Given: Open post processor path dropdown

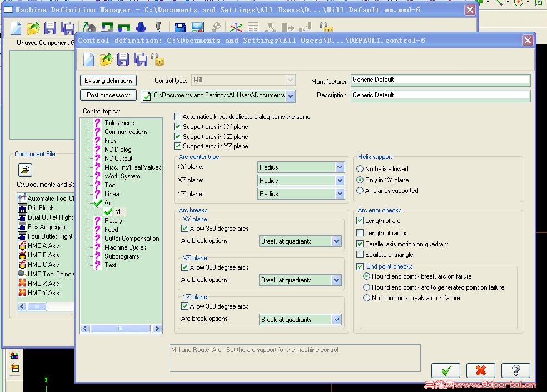Looking at the screenshot, I should coord(291,96).
